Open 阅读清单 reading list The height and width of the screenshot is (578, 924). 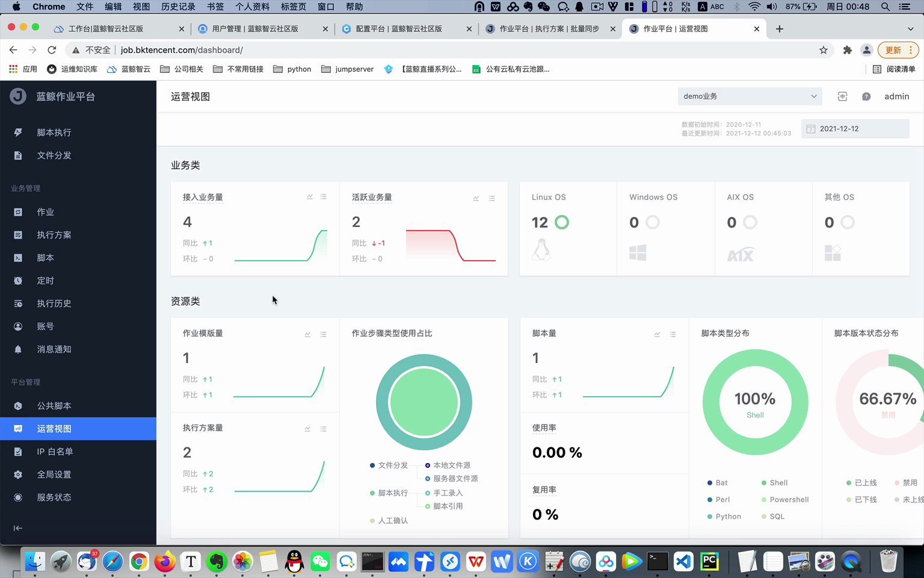coord(894,69)
